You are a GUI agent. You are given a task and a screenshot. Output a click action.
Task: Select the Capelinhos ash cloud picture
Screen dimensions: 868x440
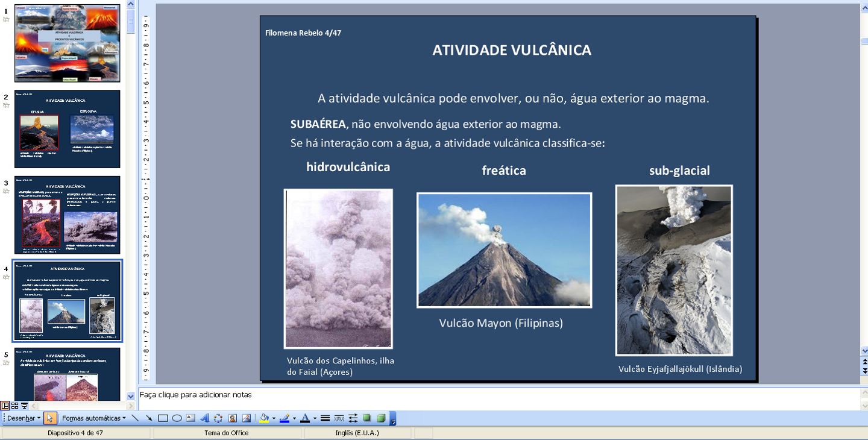(338, 269)
